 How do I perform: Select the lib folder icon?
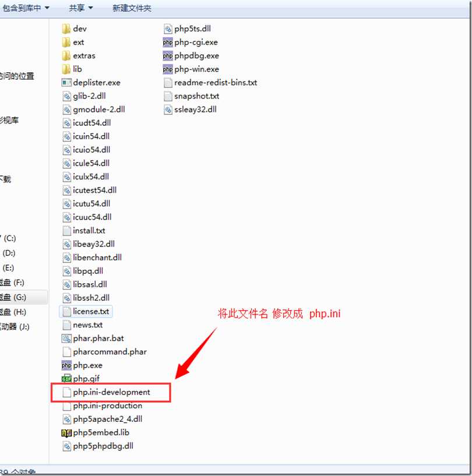66,69
